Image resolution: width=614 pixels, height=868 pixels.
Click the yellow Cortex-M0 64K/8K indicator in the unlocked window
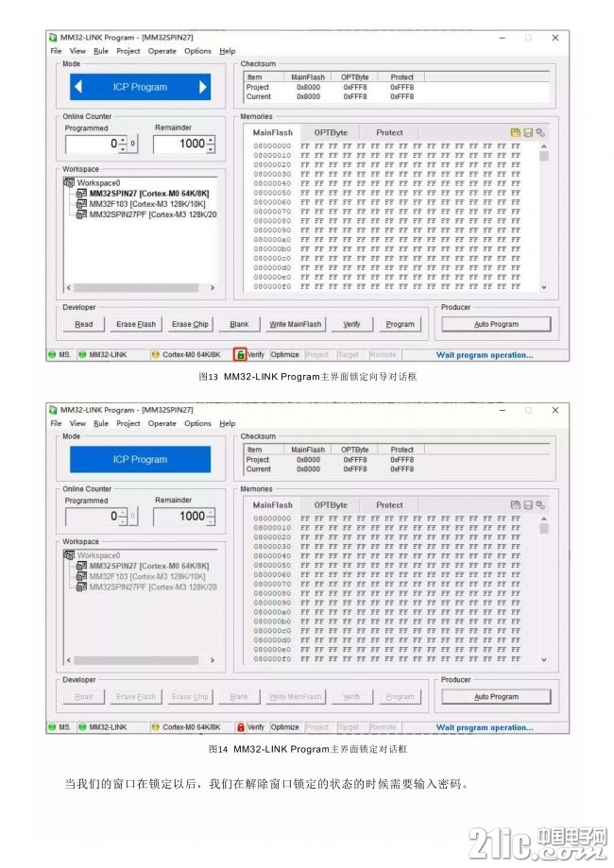tap(156, 354)
